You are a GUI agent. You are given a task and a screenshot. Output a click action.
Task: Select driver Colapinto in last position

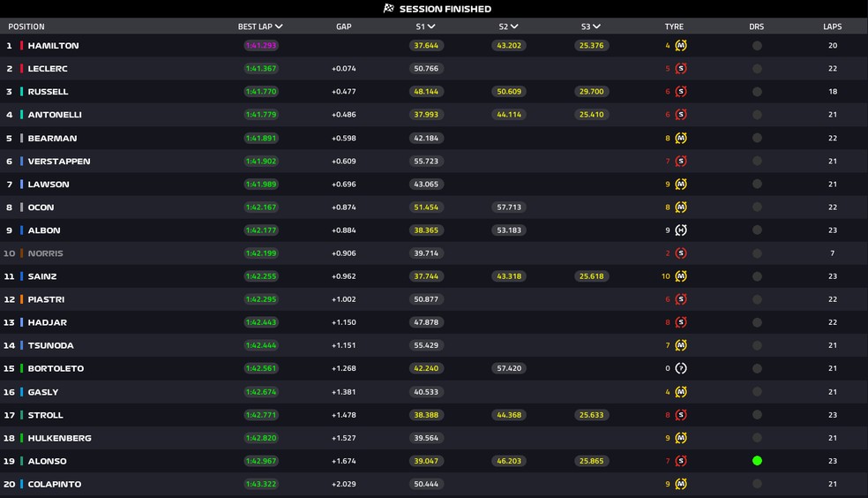(55, 484)
